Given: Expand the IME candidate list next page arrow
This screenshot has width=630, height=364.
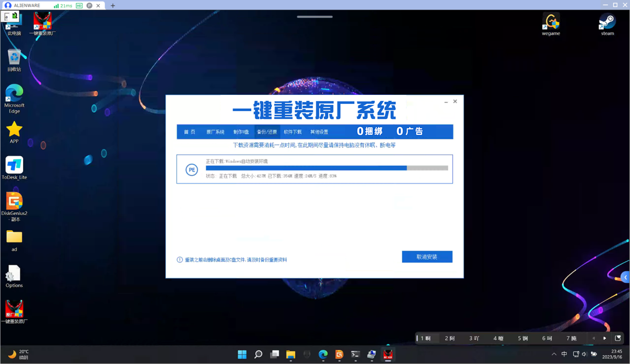Looking at the screenshot, I should tap(605, 338).
